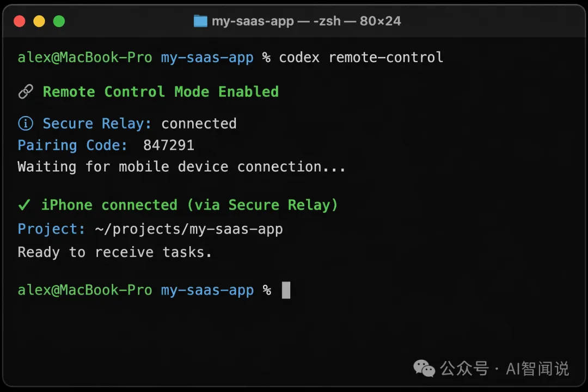Click the pairing code 847291

click(x=169, y=145)
